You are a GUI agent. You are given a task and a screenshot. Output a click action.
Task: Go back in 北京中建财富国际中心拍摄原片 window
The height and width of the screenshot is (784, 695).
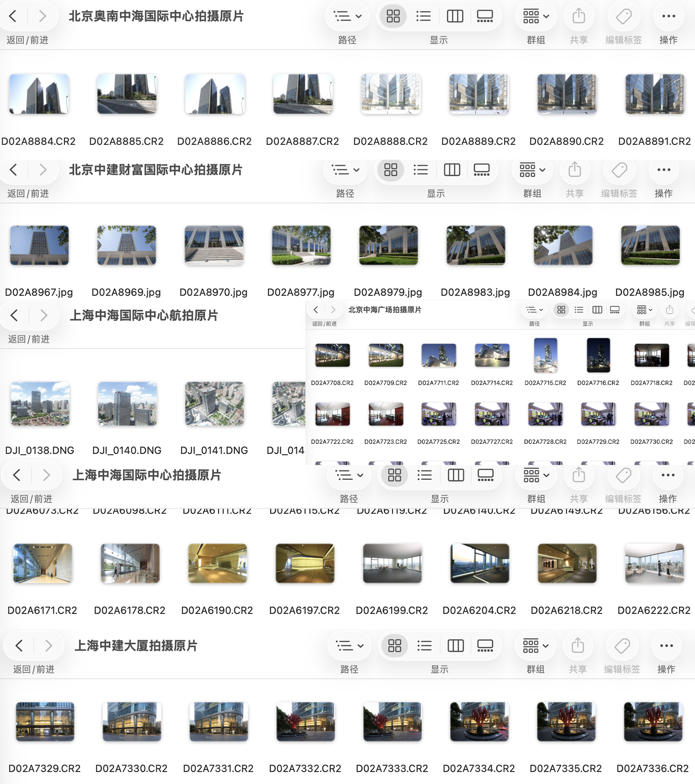coord(14,170)
